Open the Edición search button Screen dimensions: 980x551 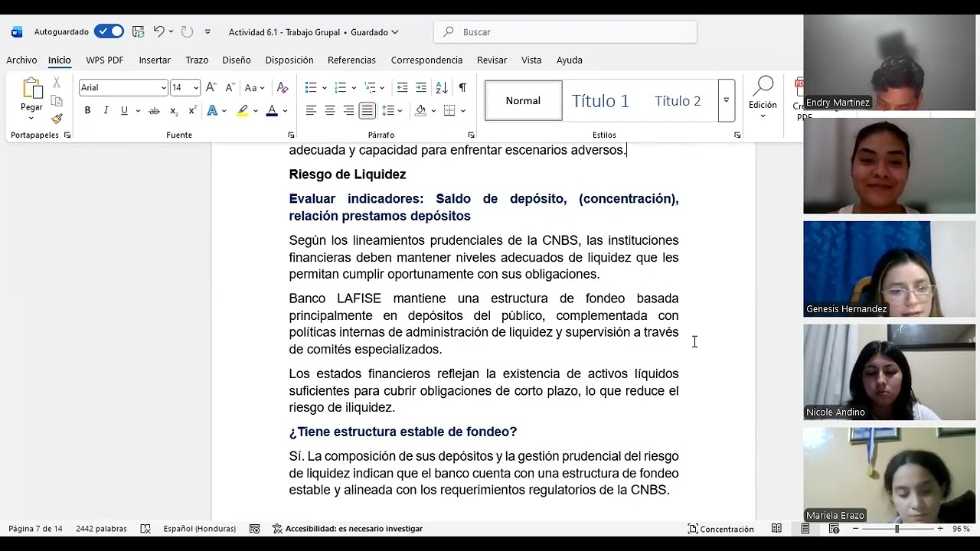point(763,98)
